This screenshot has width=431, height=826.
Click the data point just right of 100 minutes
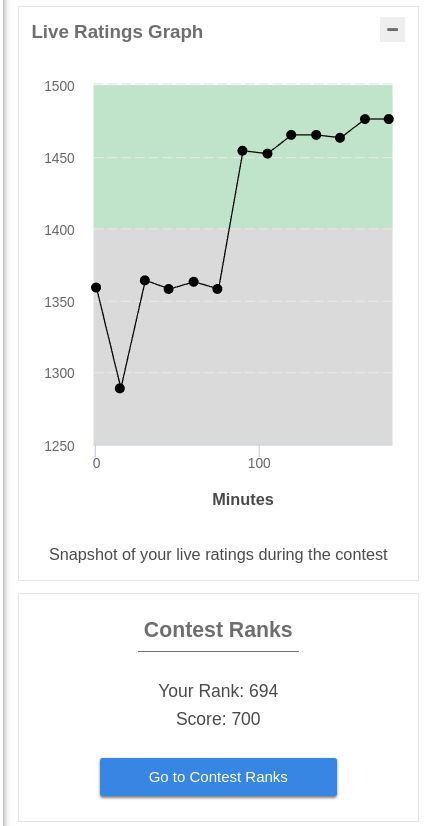point(267,154)
